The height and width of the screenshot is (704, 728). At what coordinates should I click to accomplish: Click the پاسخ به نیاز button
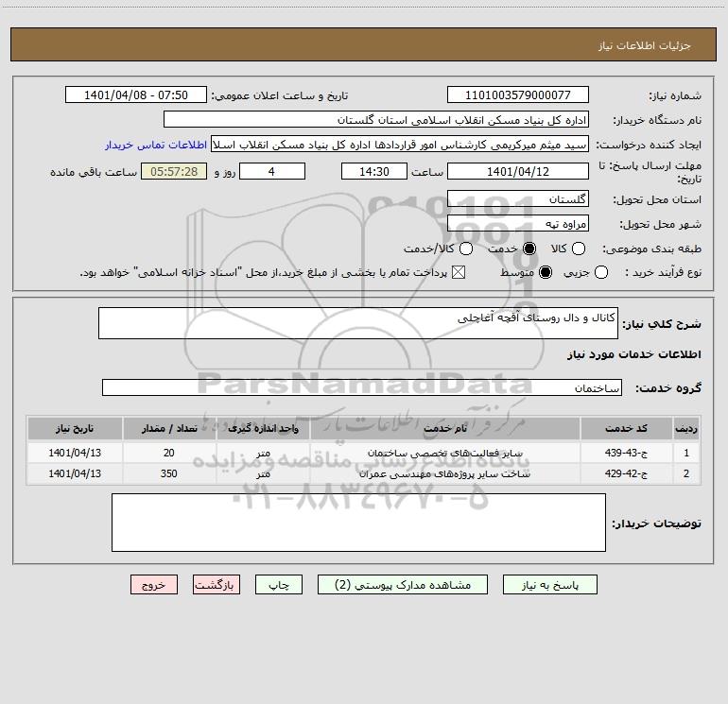[549, 585]
